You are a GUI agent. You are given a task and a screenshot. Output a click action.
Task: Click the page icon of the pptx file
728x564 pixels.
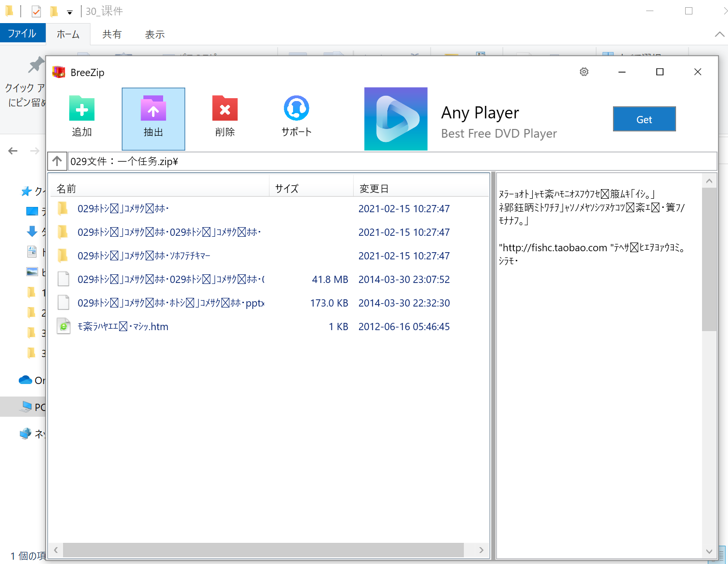click(x=63, y=303)
